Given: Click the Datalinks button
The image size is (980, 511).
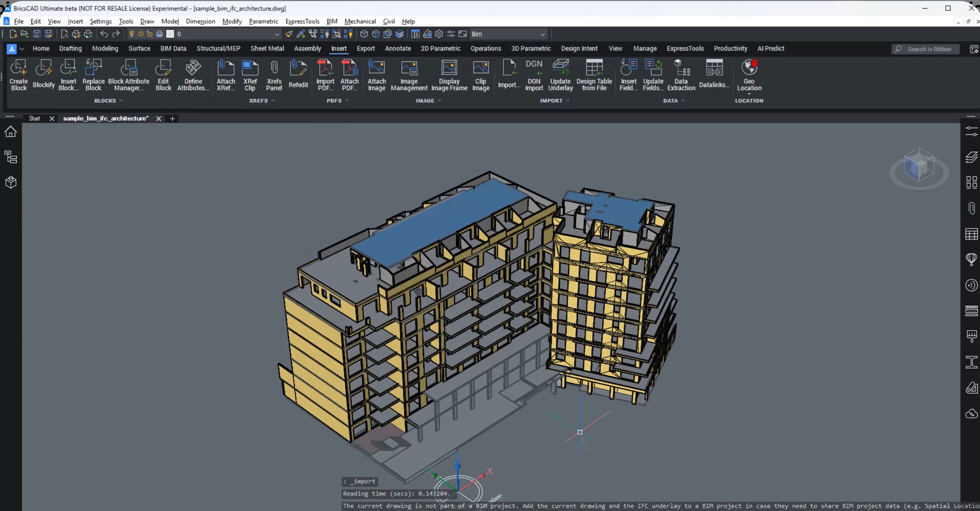Looking at the screenshot, I should 714,74.
